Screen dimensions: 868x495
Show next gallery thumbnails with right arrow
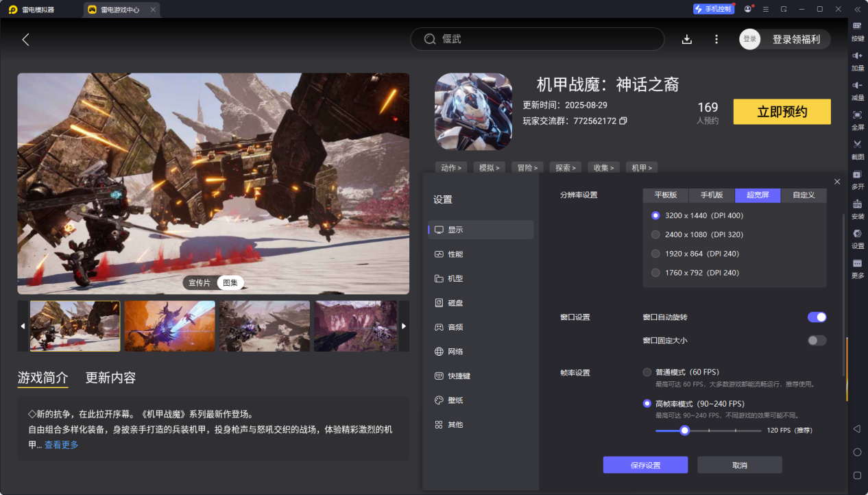pyautogui.click(x=404, y=326)
